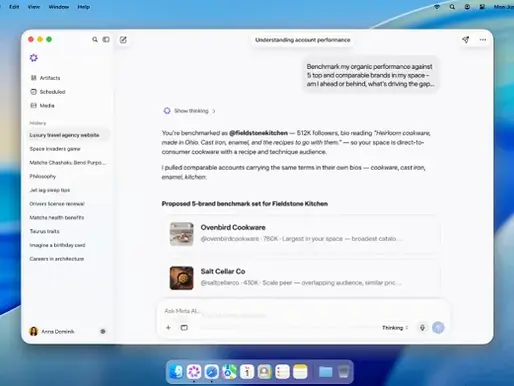Expand Show thinking disclosure
Viewport: 514px width, 386px height.
[190, 111]
